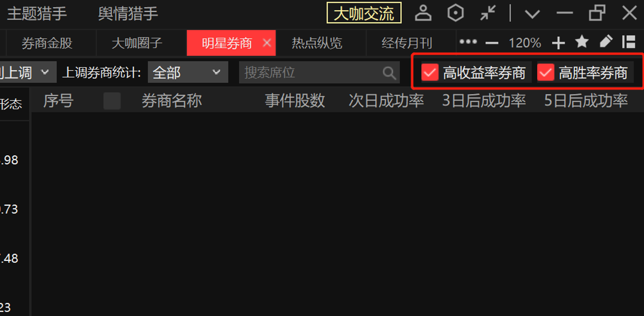Click the star favorite icon
The width and height of the screenshot is (644, 316).
[582, 42]
